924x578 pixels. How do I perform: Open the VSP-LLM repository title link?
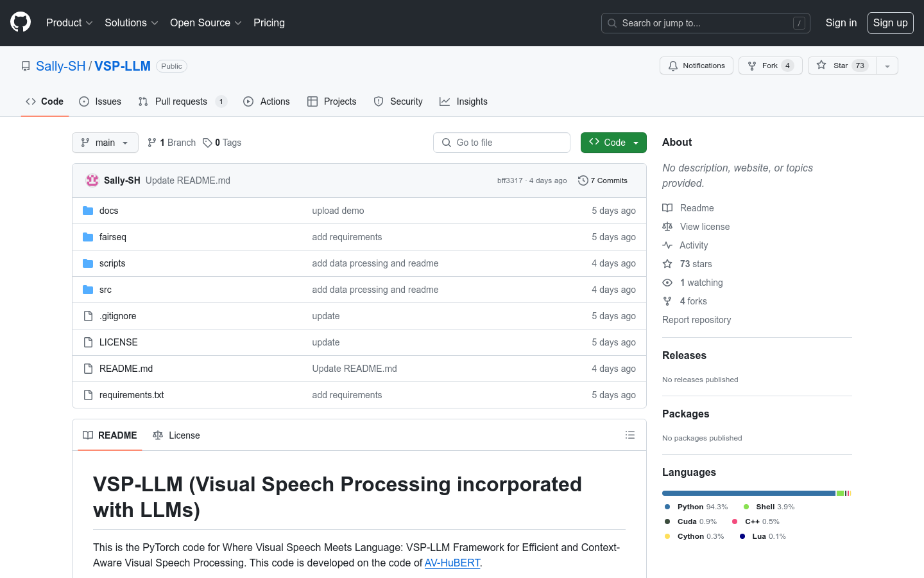coord(123,66)
